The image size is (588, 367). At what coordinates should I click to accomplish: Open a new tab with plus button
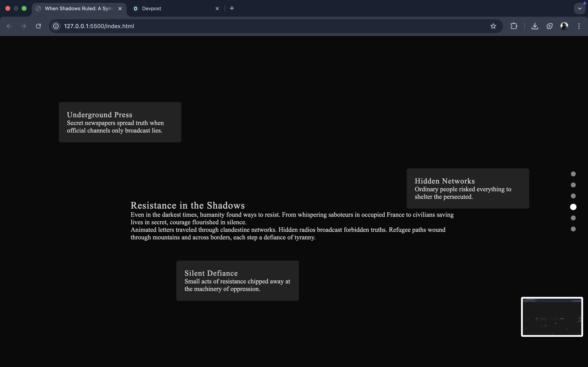(x=232, y=9)
